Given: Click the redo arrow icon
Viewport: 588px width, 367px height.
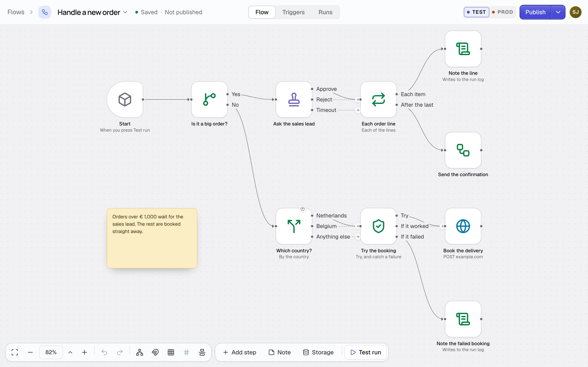Looking at the screenshot, I should point(120,352).
